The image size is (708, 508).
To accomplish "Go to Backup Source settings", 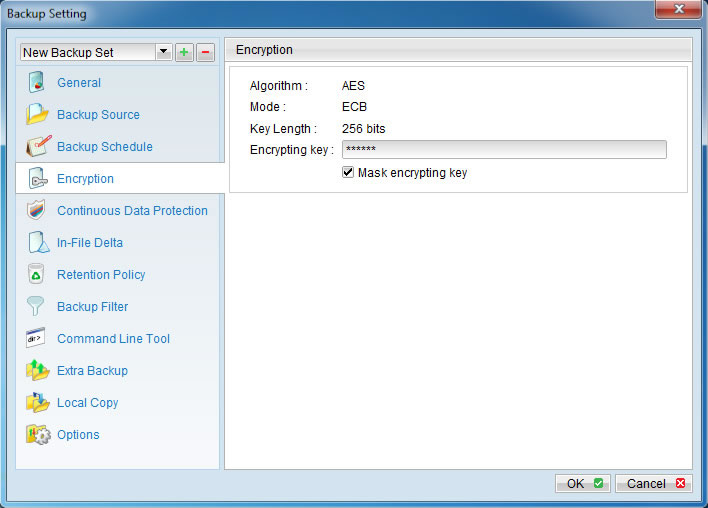I will tap(98, 115).
